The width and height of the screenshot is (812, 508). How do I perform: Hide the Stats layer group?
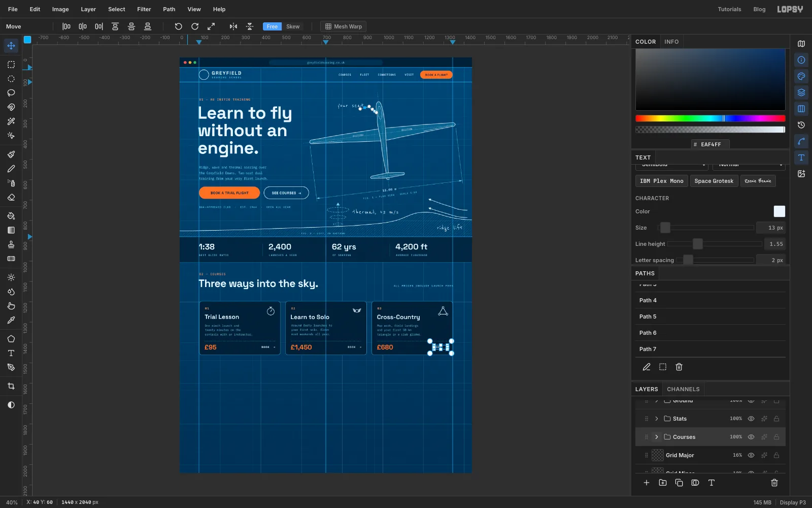click(x=751, y=419)
